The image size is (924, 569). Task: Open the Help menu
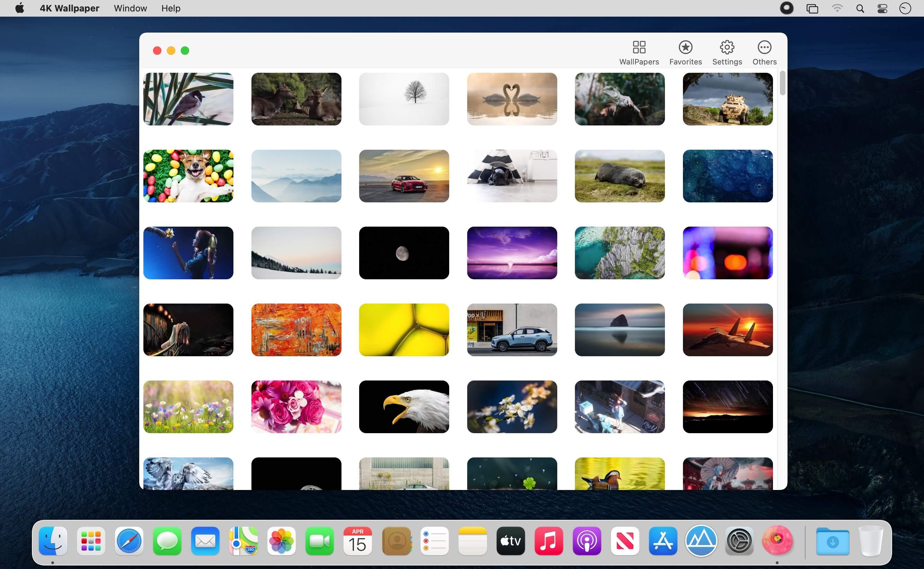pyautogui.click(x=171, y=8)
